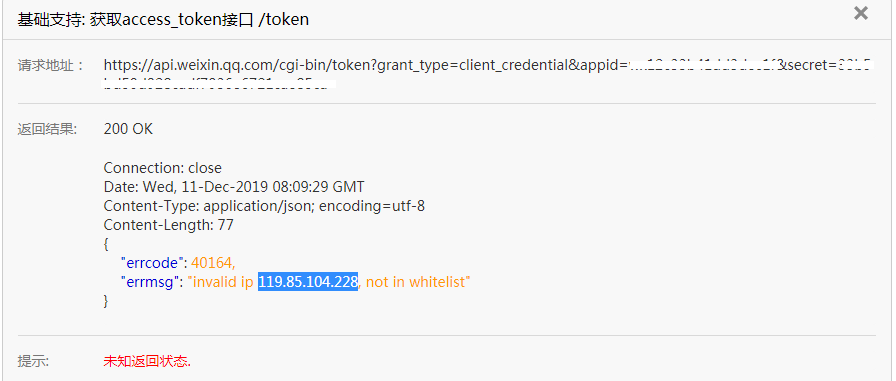
Task: Click the Content-Length: 77 line
Action: click(169, 224)
